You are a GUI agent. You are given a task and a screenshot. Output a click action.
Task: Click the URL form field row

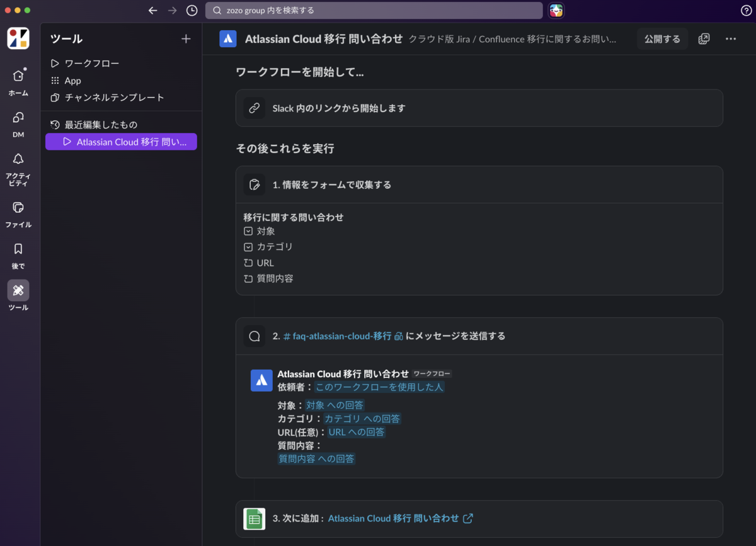(x=259, y=263)
